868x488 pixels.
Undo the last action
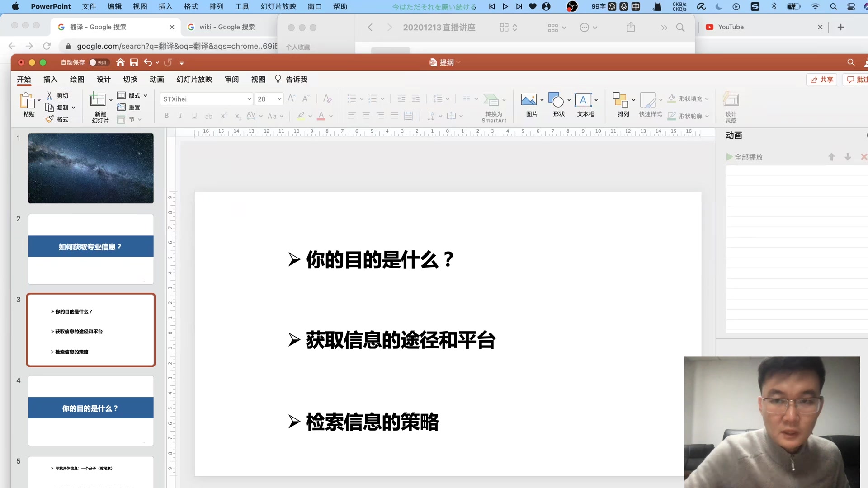coord(148,62)
